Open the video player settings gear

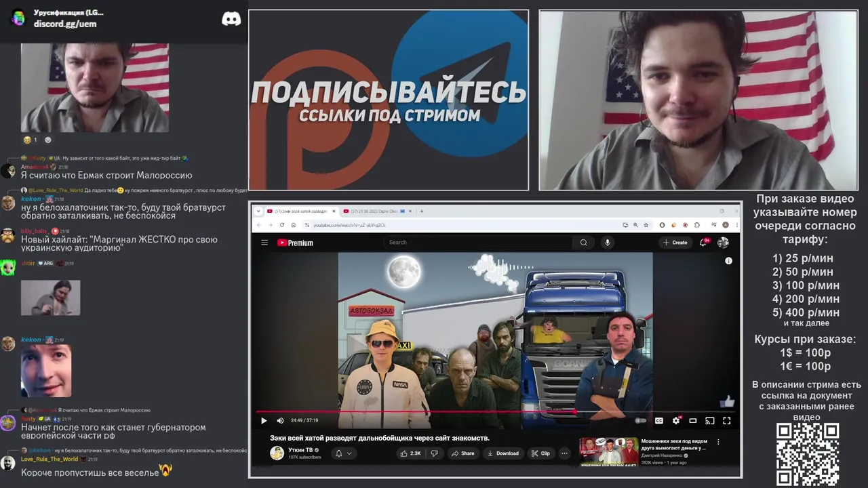tap(675, 421)
